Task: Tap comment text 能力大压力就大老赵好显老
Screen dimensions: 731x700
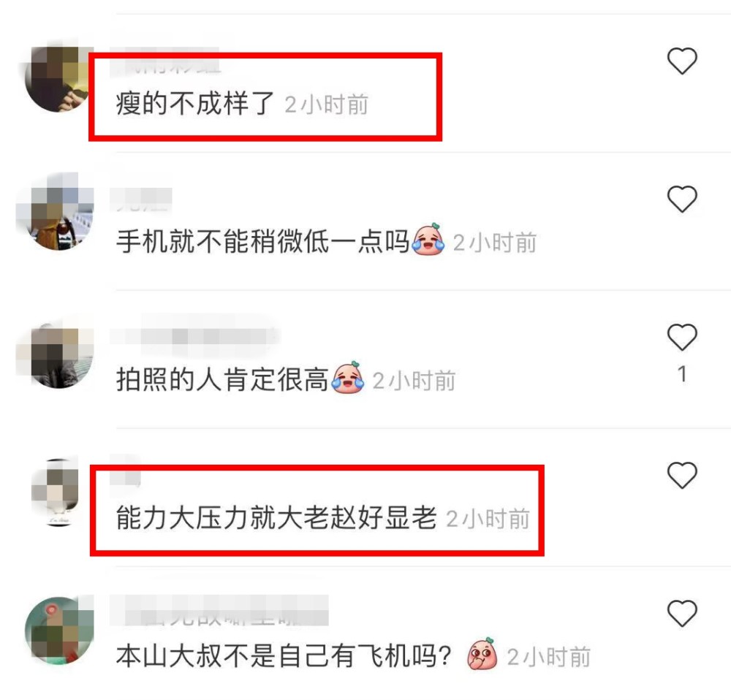Action: click(276, 518)
